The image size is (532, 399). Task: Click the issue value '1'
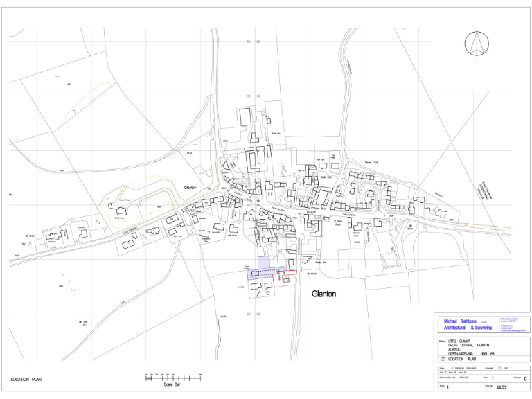coord(493,379)
